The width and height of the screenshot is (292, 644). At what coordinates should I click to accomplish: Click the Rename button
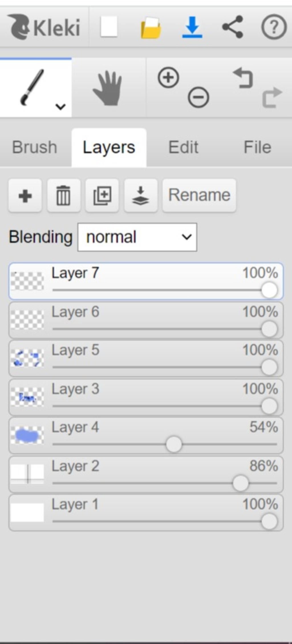(x=199, y=196)
